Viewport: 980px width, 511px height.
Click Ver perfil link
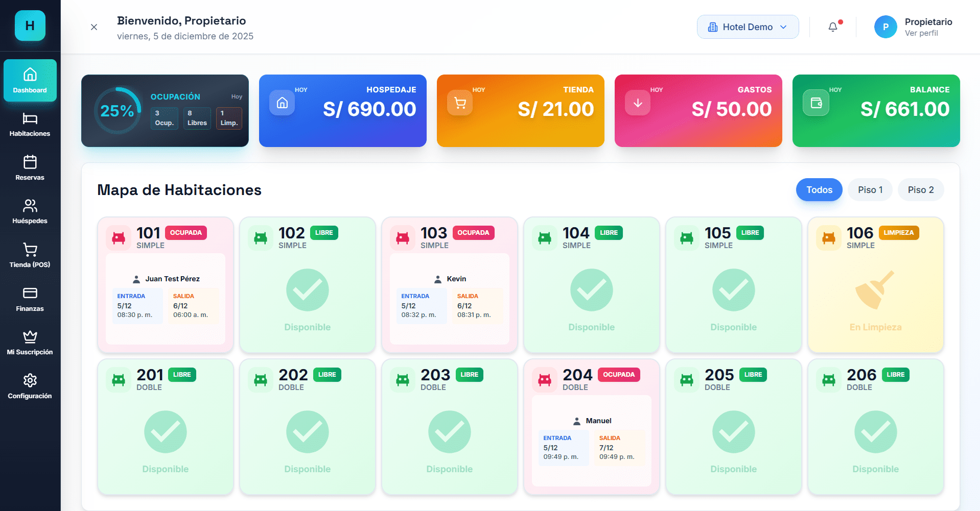point(921,33)
